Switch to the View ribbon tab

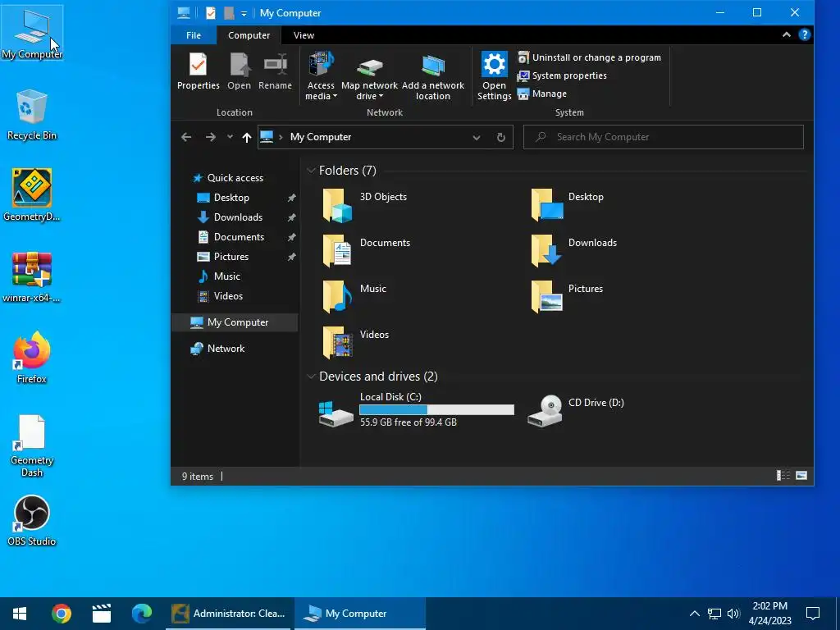pos(304,35)
